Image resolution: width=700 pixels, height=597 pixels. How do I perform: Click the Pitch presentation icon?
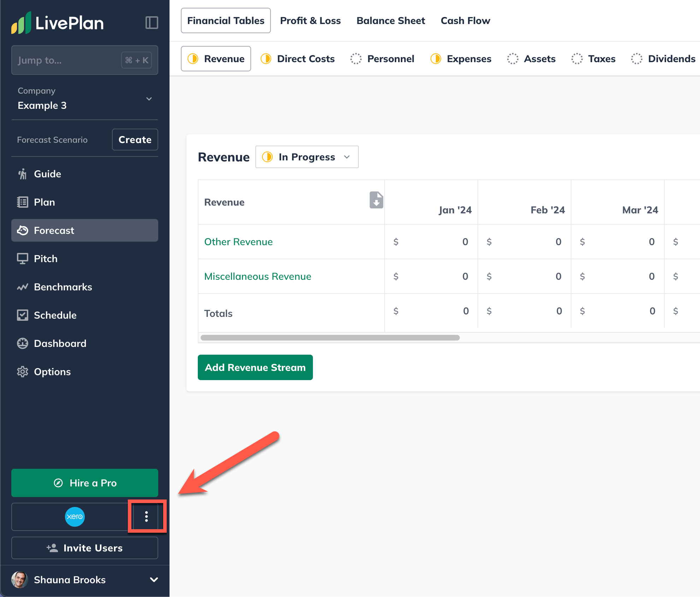coord(22,259)
